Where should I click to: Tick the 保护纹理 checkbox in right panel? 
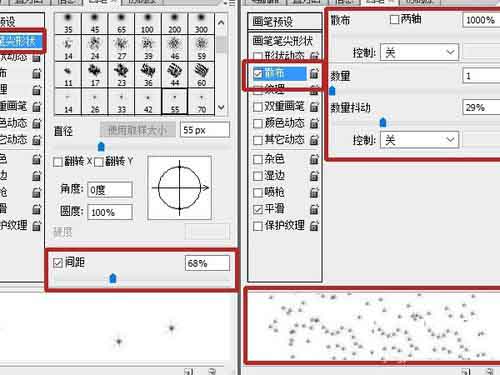[258, 226]
